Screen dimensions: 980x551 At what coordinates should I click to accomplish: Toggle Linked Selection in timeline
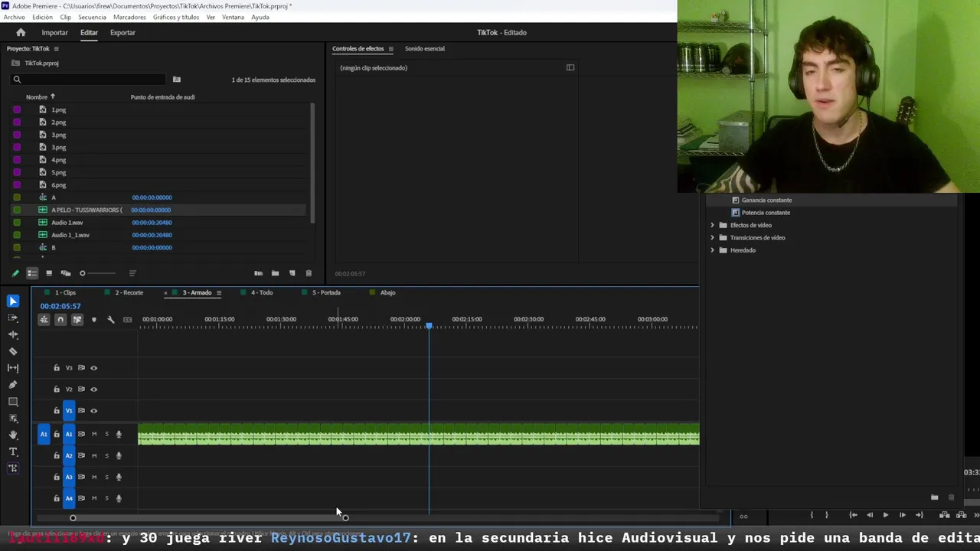(x=77, y=319)
